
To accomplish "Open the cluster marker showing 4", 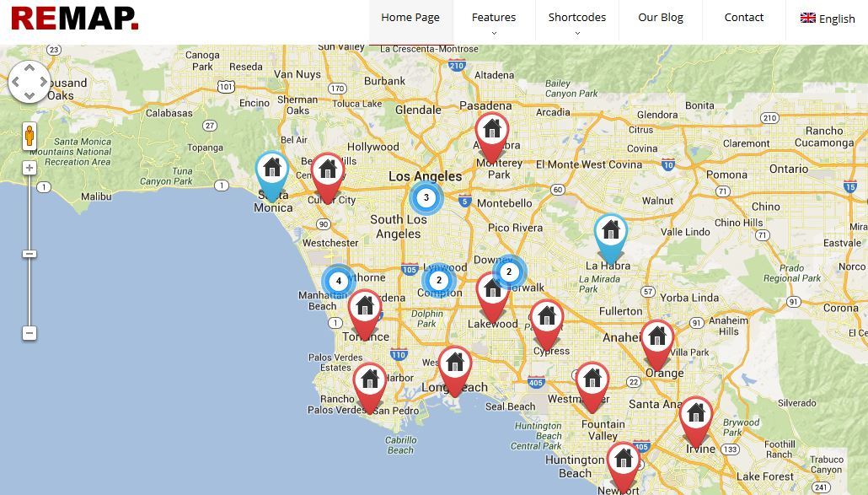I will point(339,281).
